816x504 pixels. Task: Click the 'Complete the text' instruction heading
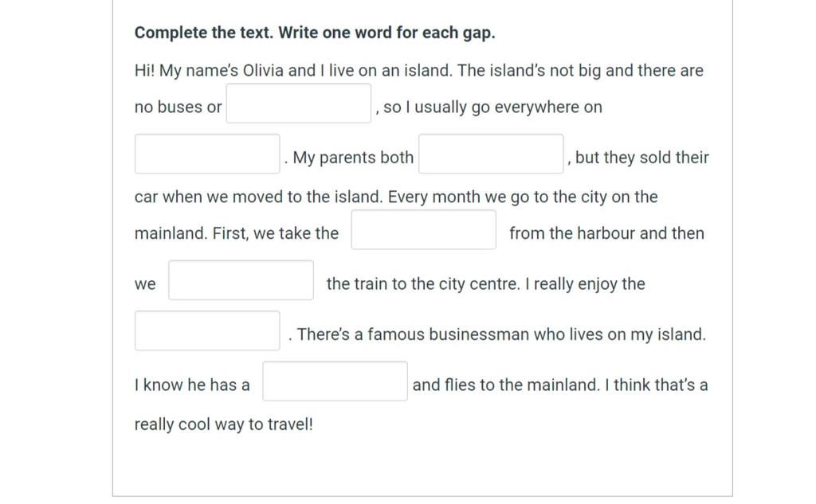(x=315, y=33)
